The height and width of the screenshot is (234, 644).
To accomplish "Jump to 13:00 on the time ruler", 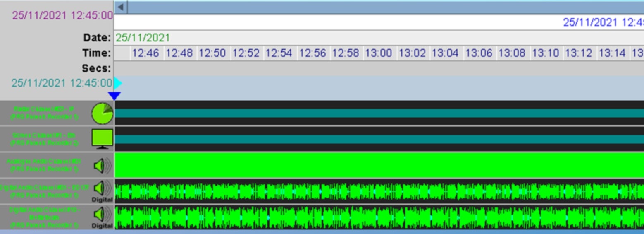I will point(378,53).
